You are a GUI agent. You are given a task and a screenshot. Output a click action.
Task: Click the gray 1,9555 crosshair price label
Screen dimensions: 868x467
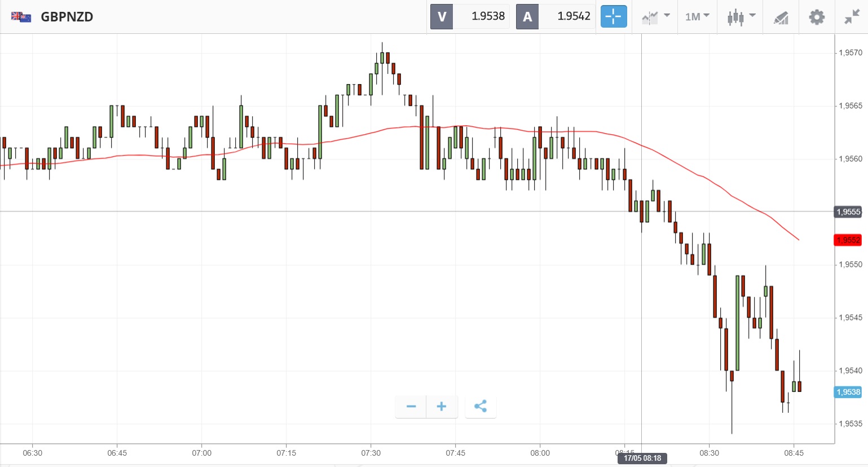coord(848,212)
